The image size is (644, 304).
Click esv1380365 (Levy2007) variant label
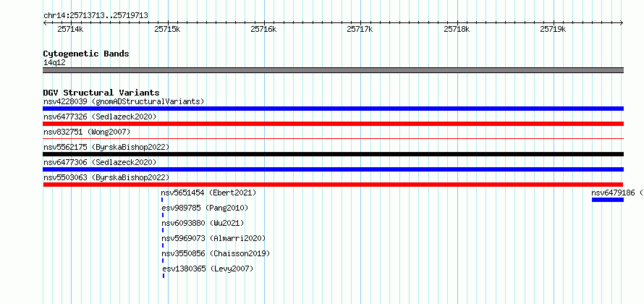click(208, 269)
